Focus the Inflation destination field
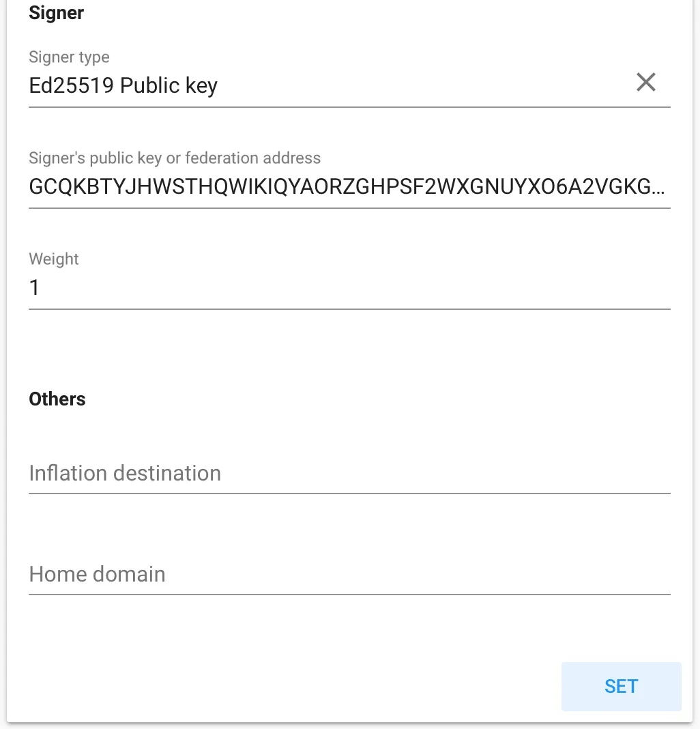The width and height of the screenshot is (700, 729). (349, 473)
